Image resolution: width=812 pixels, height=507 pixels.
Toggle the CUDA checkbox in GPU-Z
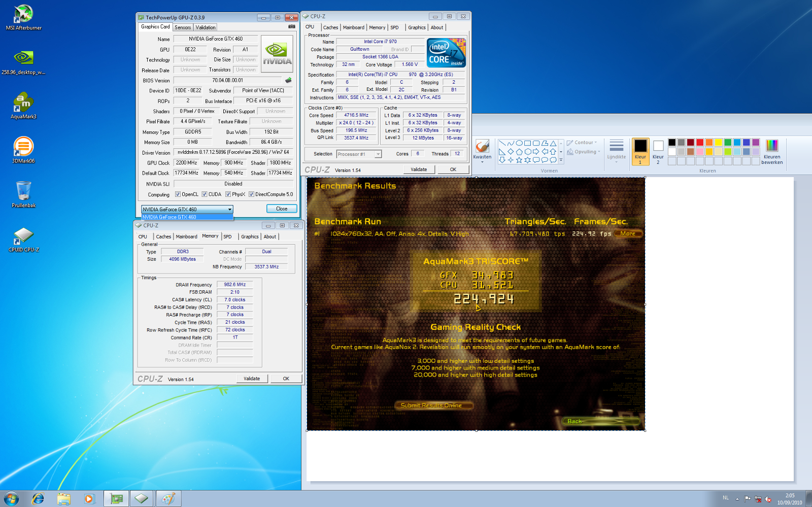point(204,194)
